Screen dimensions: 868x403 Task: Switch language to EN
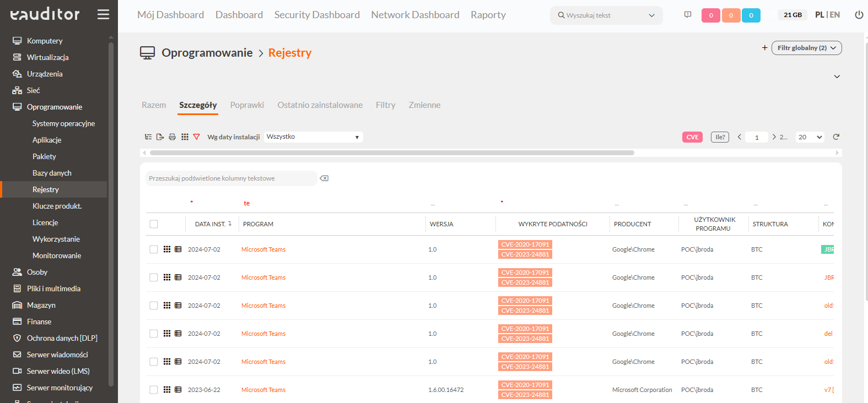[835, 15]
